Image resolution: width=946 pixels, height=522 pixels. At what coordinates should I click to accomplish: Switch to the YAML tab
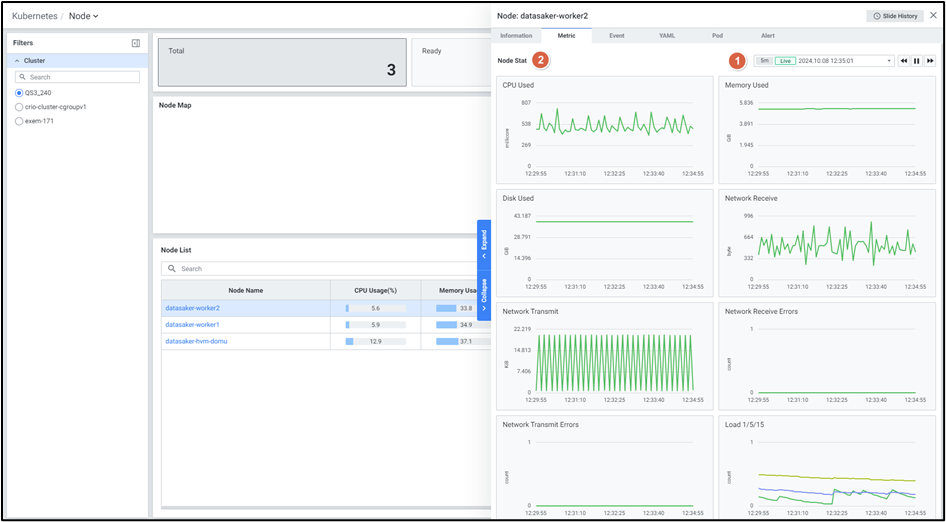[x=667, y=36]
